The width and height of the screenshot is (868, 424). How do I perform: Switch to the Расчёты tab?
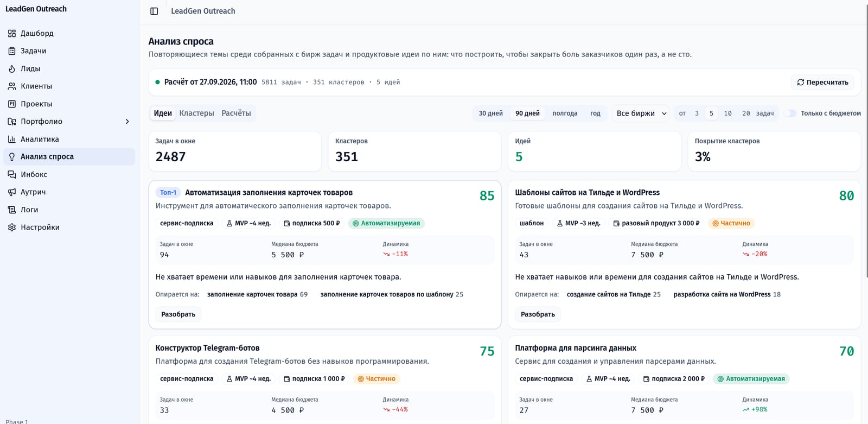(x=236, y=113)
